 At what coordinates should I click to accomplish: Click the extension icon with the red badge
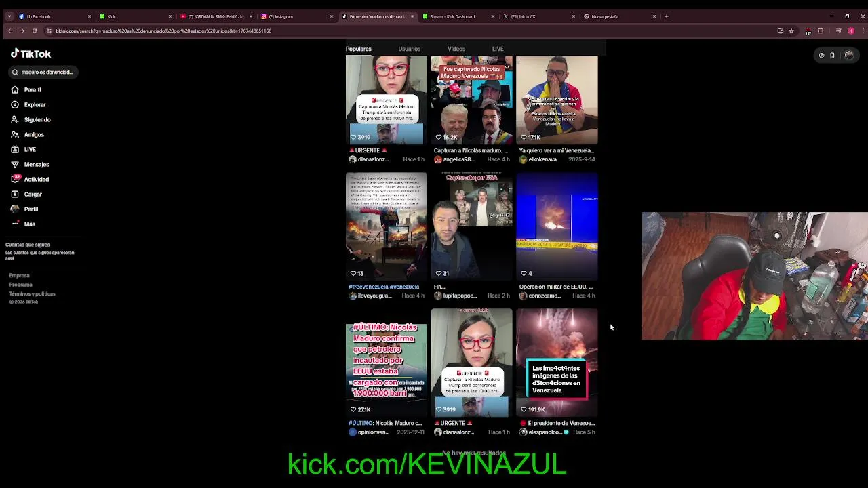tap(808, 31)
